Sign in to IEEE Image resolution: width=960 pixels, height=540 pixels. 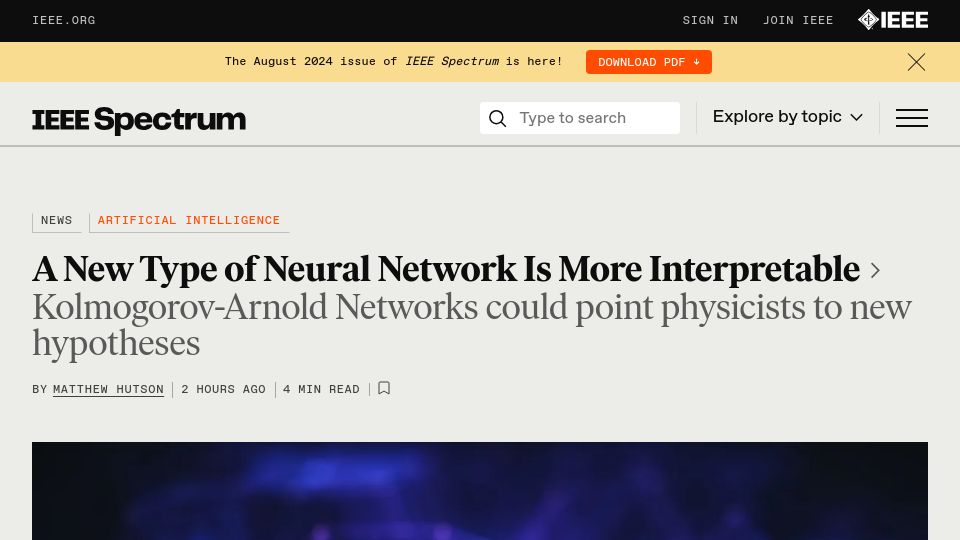[x=710, y=20]
